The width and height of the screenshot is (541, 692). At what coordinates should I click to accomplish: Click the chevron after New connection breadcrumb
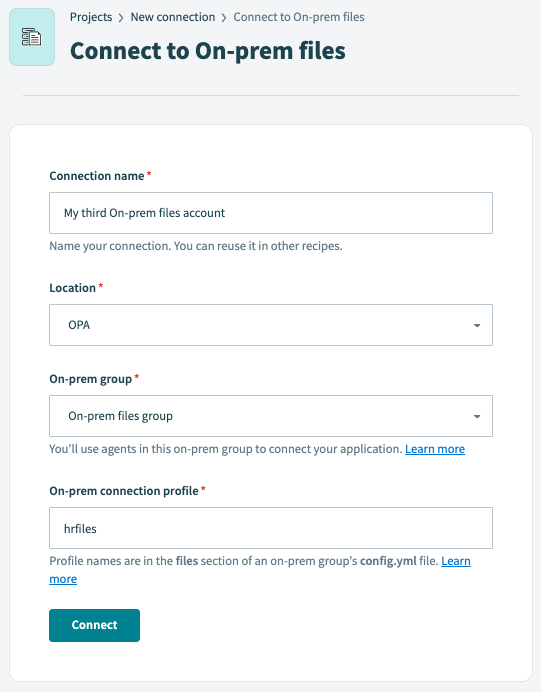(x=224, y=18)
